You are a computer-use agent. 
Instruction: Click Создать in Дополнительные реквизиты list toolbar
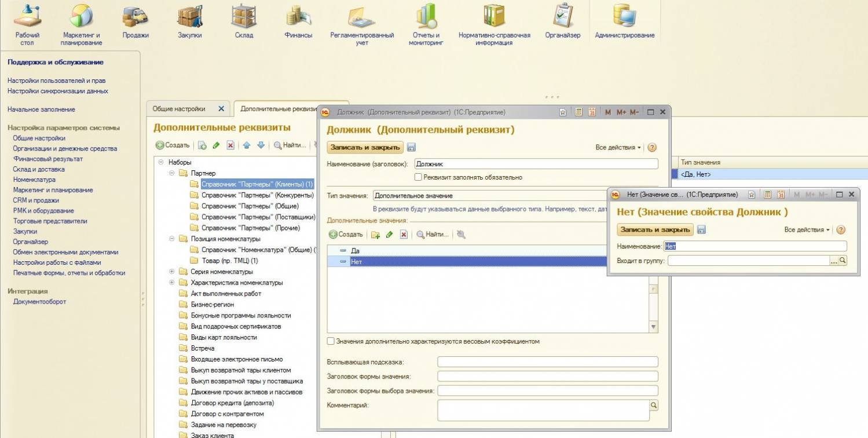173,145
